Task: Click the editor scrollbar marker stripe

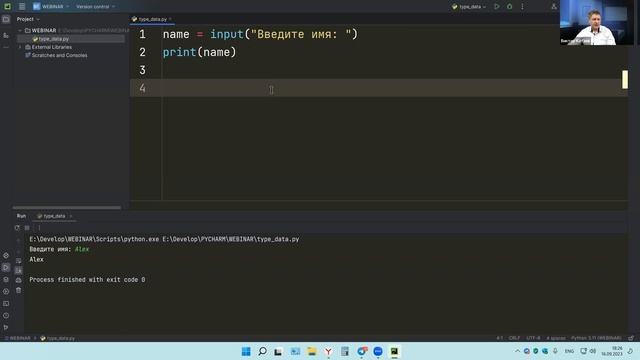Action: tap(625, 79)
